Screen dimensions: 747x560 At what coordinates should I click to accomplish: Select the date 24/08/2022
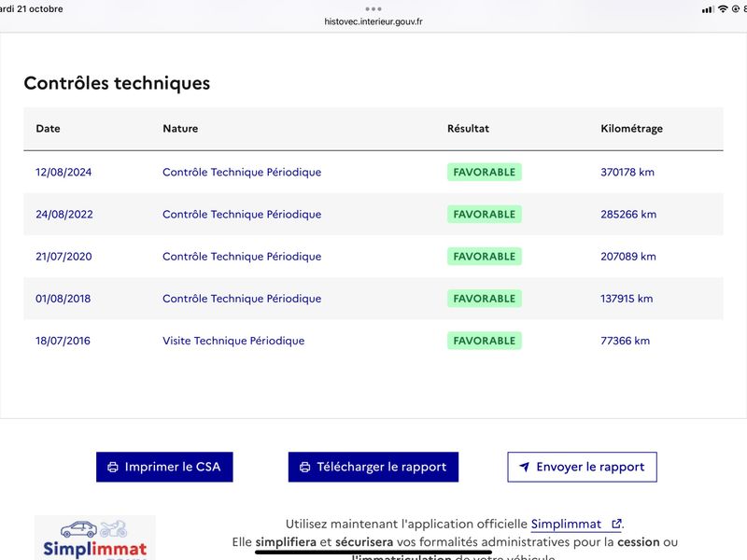pyautogui.click(x=64, y=215)
